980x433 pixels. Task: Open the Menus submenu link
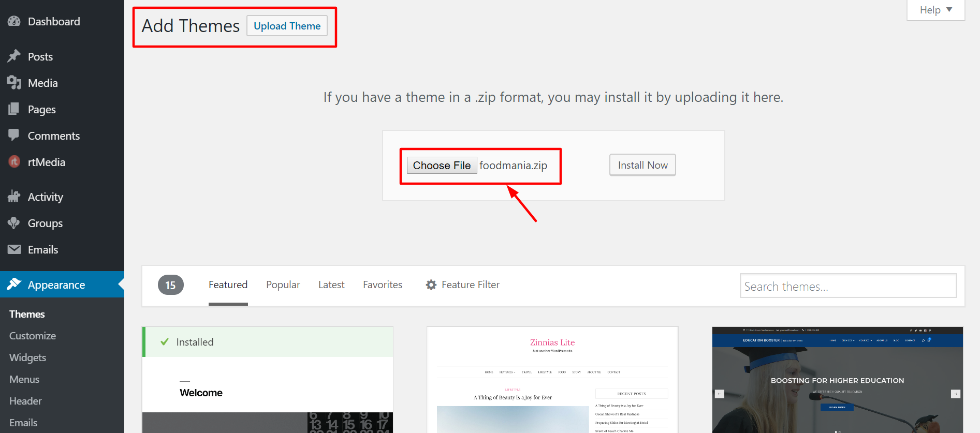pos(24,379)
